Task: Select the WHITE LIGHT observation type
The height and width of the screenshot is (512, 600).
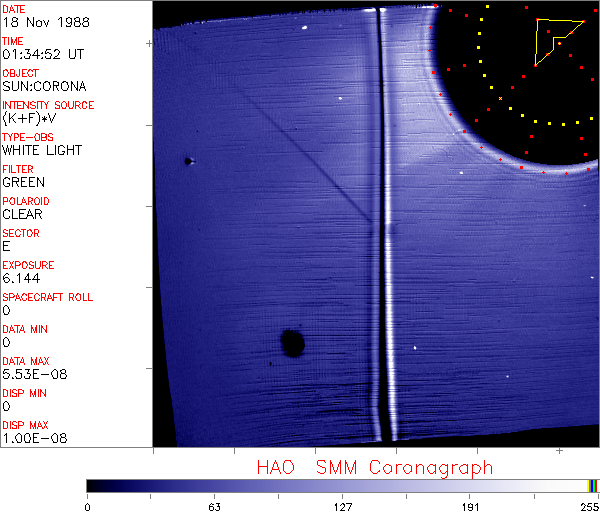Action: point(42,150)
